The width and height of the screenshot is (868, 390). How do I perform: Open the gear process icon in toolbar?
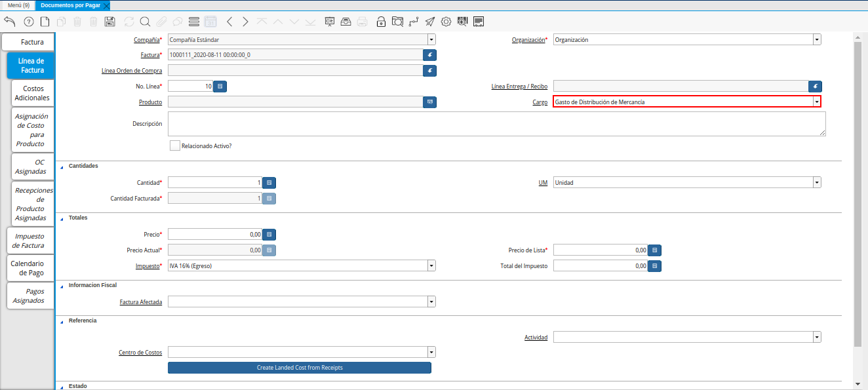pyautogui.click(x=446, y=22)
